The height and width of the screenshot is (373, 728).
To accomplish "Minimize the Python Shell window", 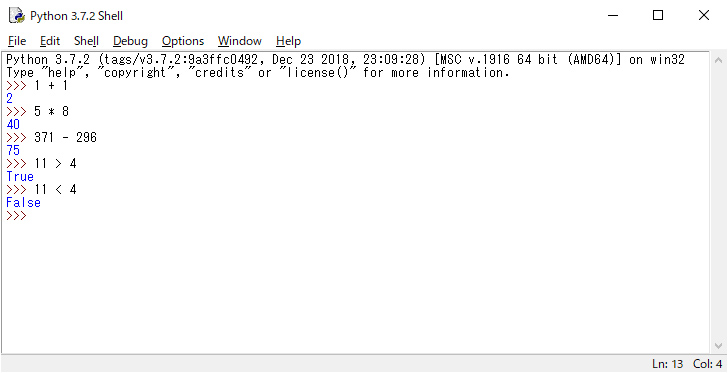I will 613,16.
